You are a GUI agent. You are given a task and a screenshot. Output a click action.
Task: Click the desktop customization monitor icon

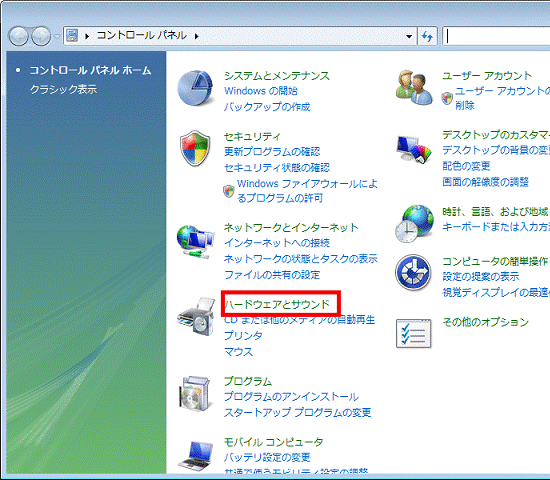(x=414, y=149)
